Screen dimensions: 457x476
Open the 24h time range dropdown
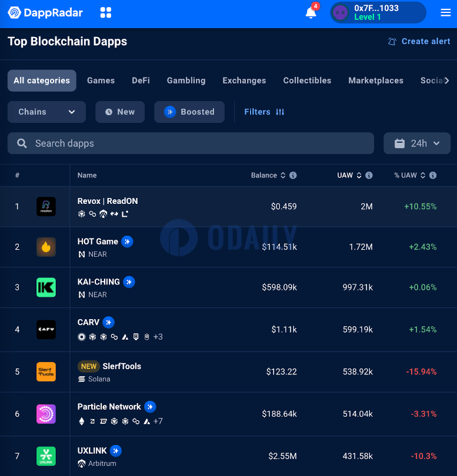[417, 143]
